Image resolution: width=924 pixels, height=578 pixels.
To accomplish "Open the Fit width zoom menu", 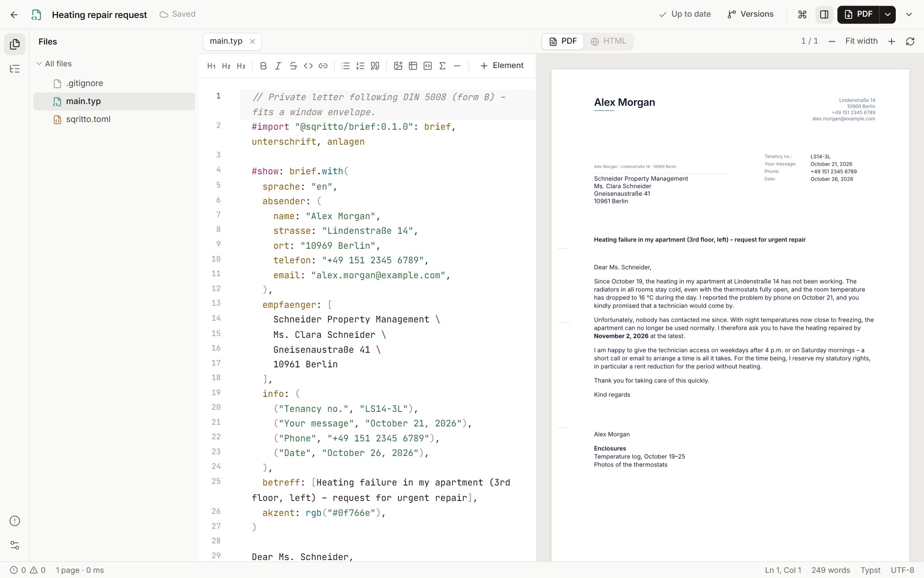I will click(x=861, y=41).
